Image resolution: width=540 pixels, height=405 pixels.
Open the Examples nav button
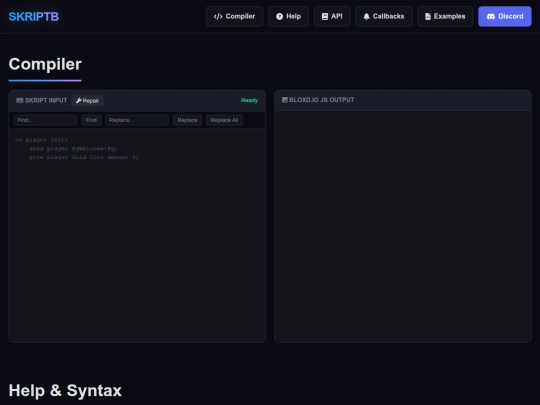click(x=445, y=16)
